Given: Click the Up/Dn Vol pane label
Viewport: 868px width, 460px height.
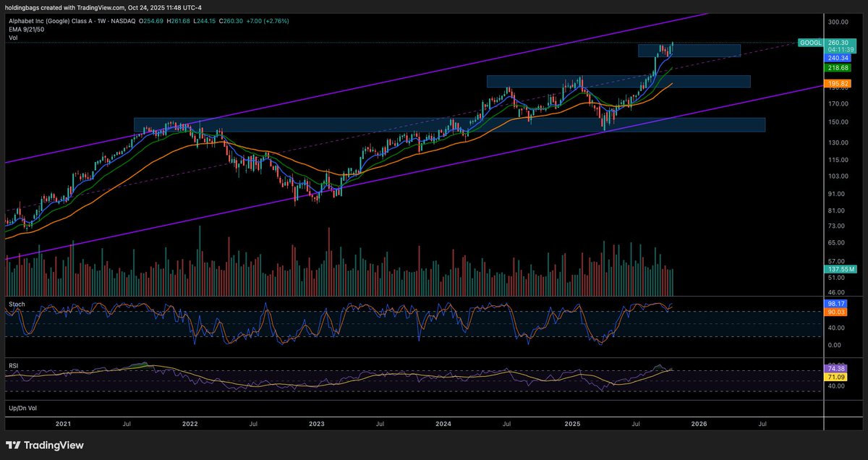Looking at the screenshot, I should pyautogui.click(x=23, y=408).
